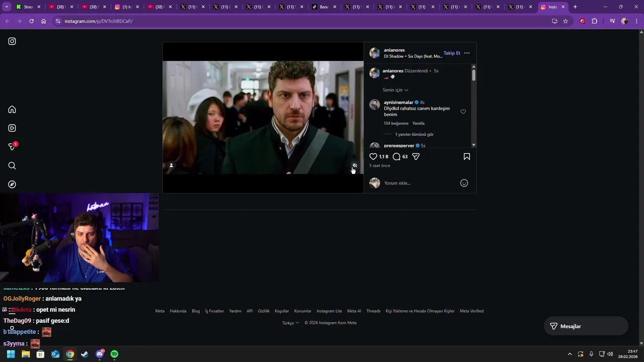The height and width of the screenshot is (362, 644).
Task: Bookmark this page with the star icon
Action: [x=566, y=21]
